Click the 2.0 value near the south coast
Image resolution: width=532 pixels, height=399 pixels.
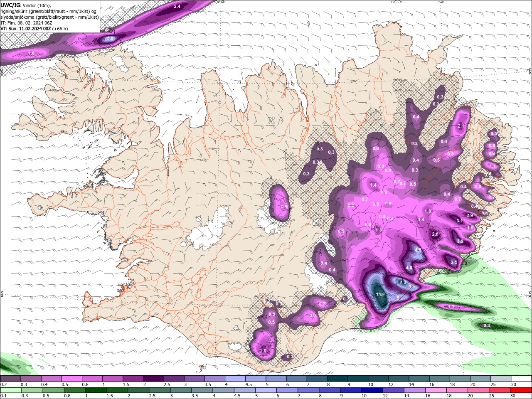pyautogui.click(x=263, y=351)
